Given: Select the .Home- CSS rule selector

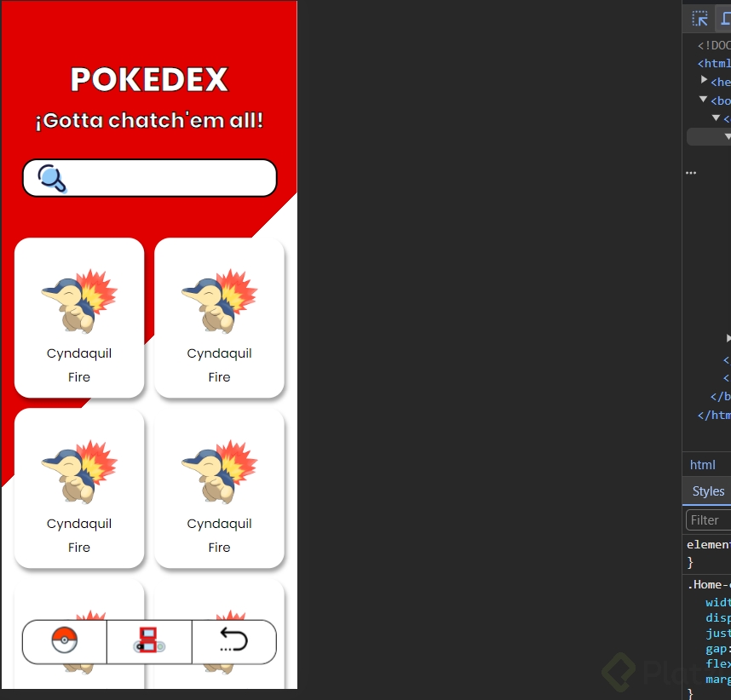Looking at the screenshot, I should 709,584.
